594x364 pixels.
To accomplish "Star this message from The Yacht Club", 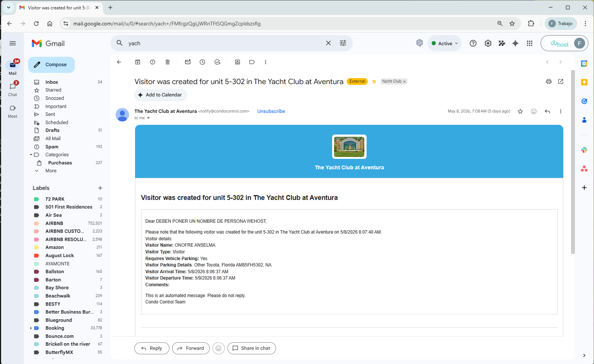I will tap(520, 111).
